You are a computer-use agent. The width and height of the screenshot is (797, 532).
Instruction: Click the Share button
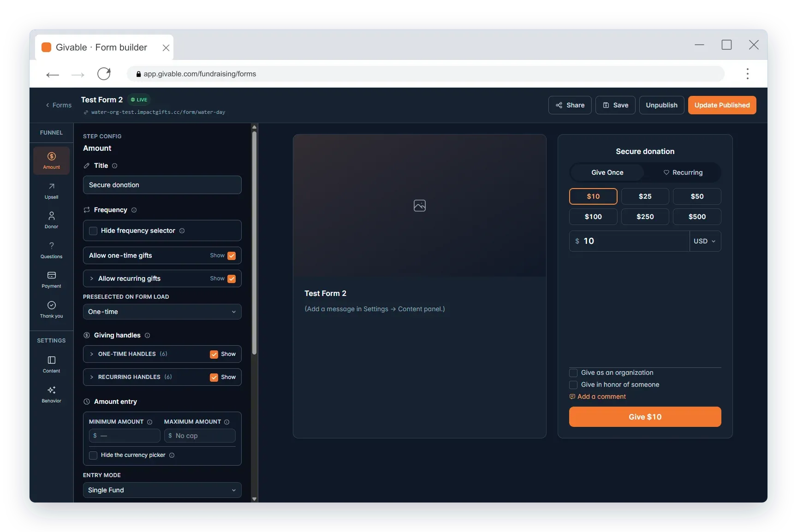click(570, 105)
